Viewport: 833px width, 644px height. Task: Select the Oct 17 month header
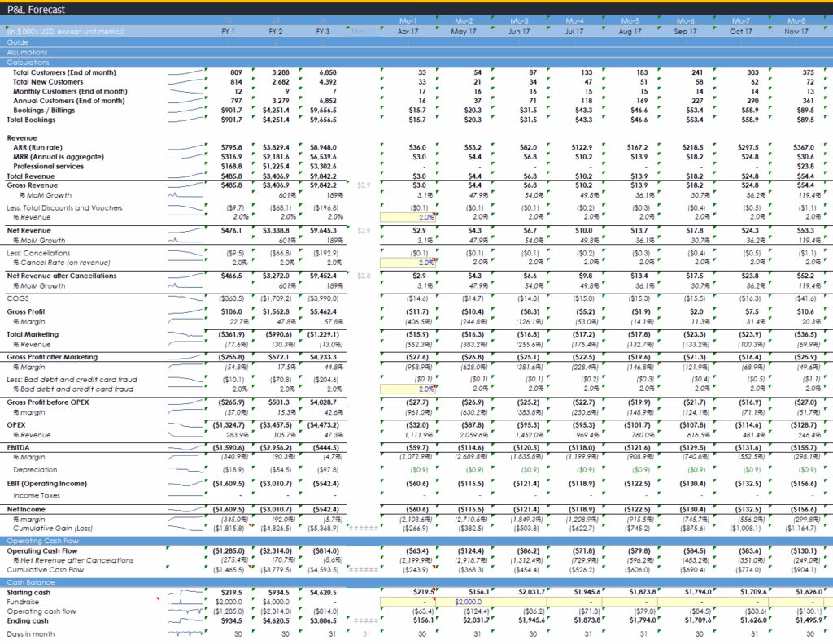point(741,32)
